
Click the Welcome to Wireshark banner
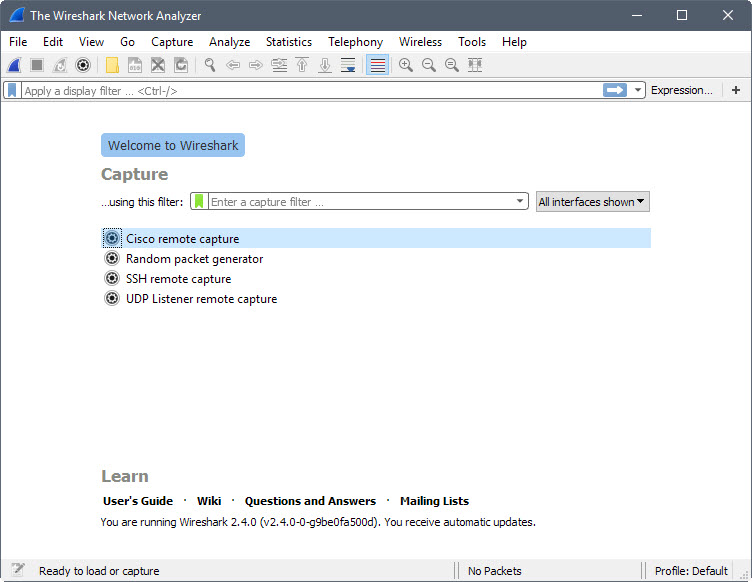tap(173, 145)
